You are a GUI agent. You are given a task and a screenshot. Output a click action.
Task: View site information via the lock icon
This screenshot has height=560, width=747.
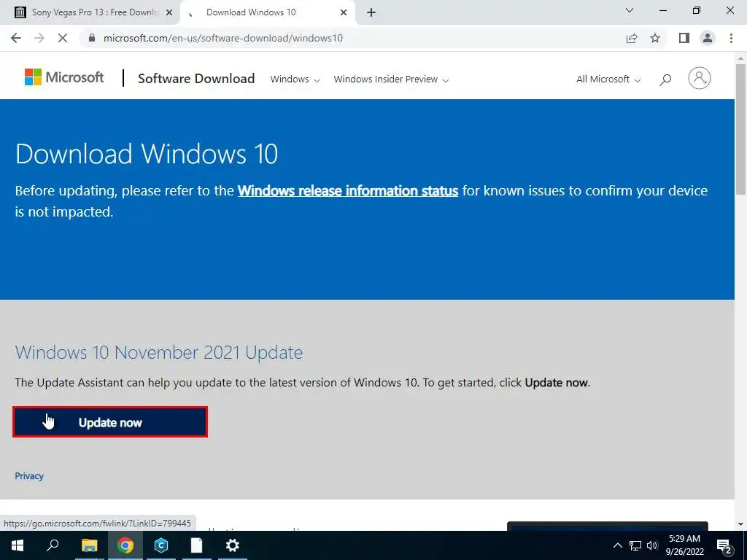tap(92, 38)
